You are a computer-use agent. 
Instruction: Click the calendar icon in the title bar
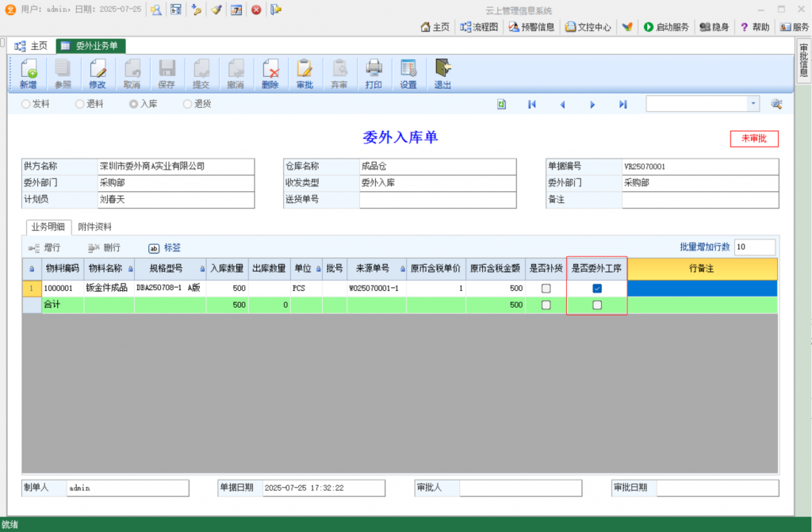click(236, 10)
